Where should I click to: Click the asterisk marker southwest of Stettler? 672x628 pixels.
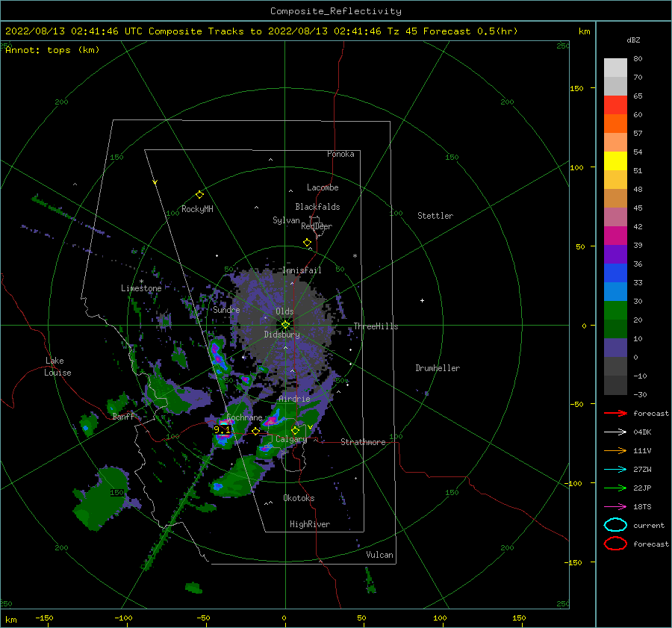pyautogui.click(x=355, y=256)
